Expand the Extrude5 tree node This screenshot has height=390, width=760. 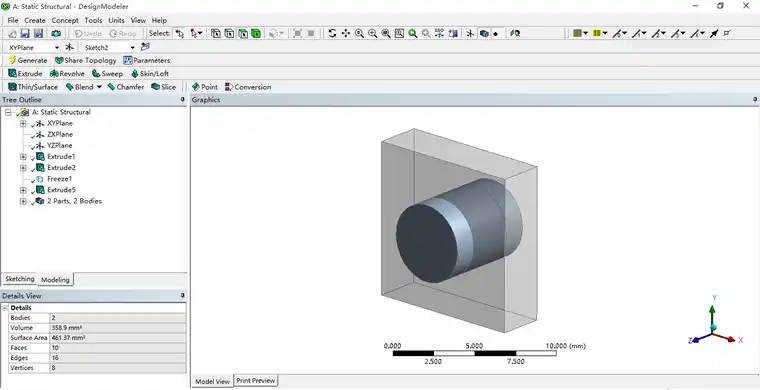coord(23,190)
